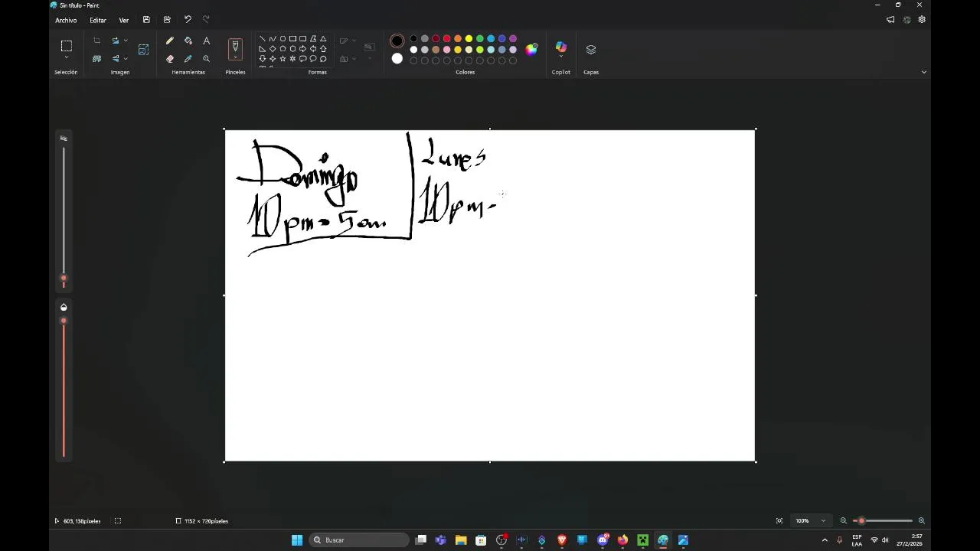Click the ESP LAA language indicator
The height and width of the screenshot is (551, 980).
(857, 540)
